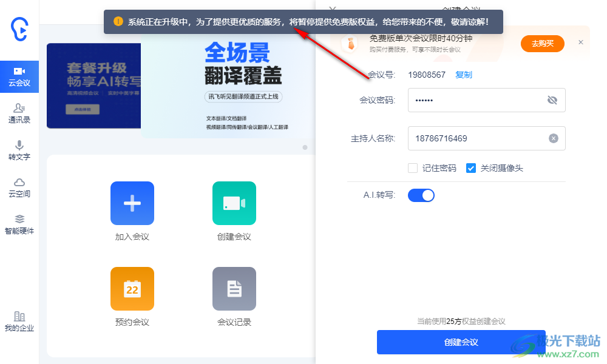Open the 通讯录 contacts tab
Screen dimensions: 607x364
19,113
